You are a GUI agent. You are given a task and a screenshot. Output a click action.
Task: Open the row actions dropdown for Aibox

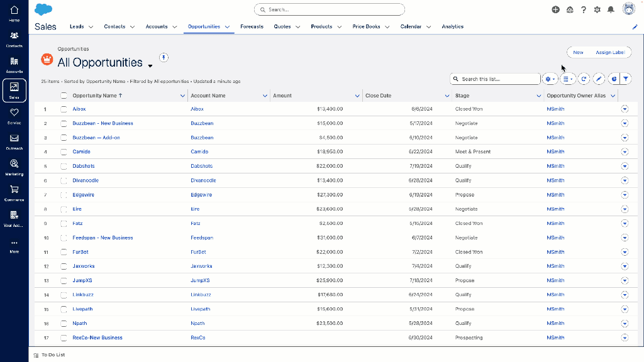point(625,109)
